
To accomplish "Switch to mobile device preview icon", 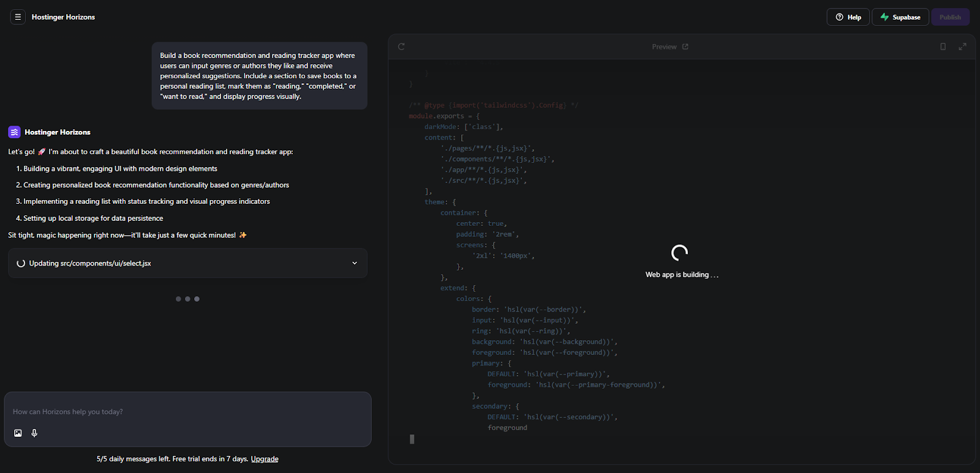I will (x=943, y=47).
